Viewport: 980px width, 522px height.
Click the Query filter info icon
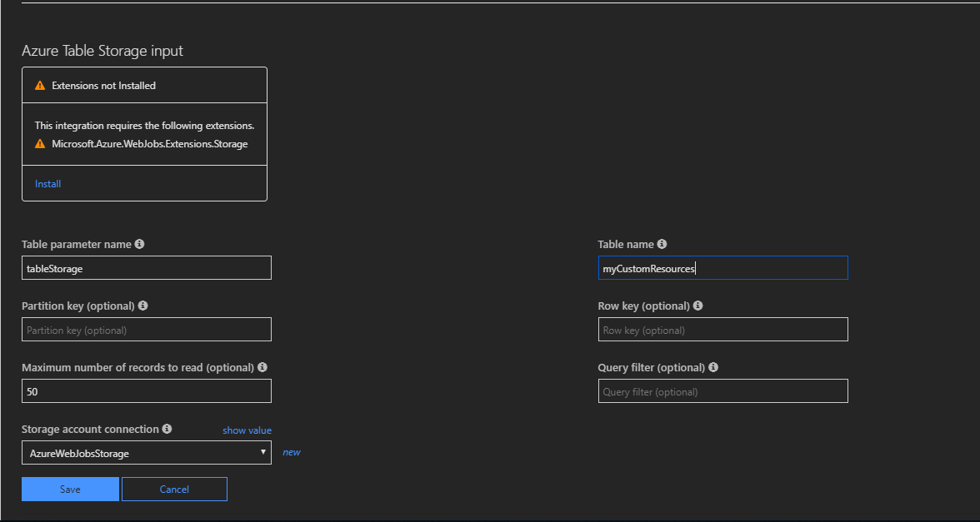pos(713,367)
